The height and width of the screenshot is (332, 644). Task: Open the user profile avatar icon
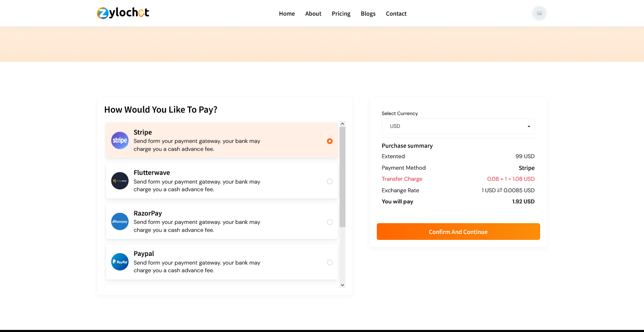539,13
